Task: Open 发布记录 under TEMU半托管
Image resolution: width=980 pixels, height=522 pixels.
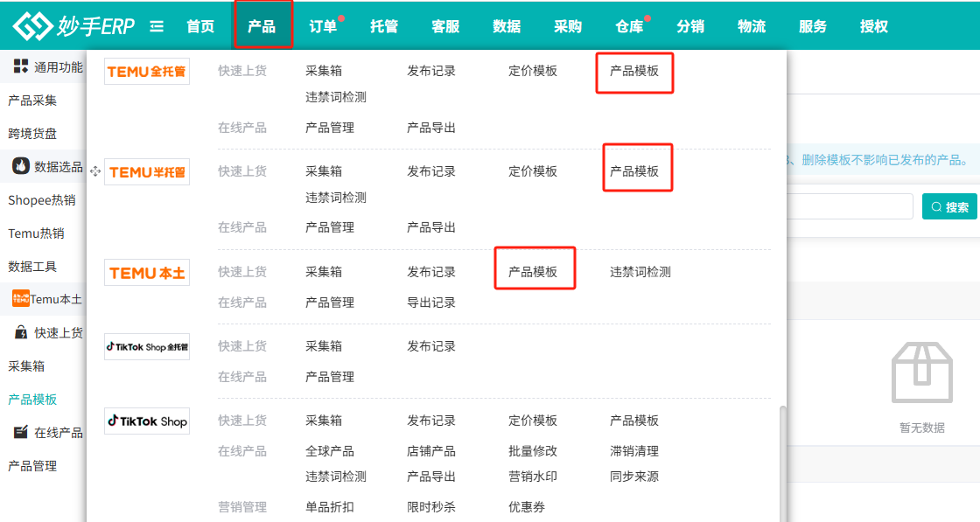Action: click(x=431, y=171)
